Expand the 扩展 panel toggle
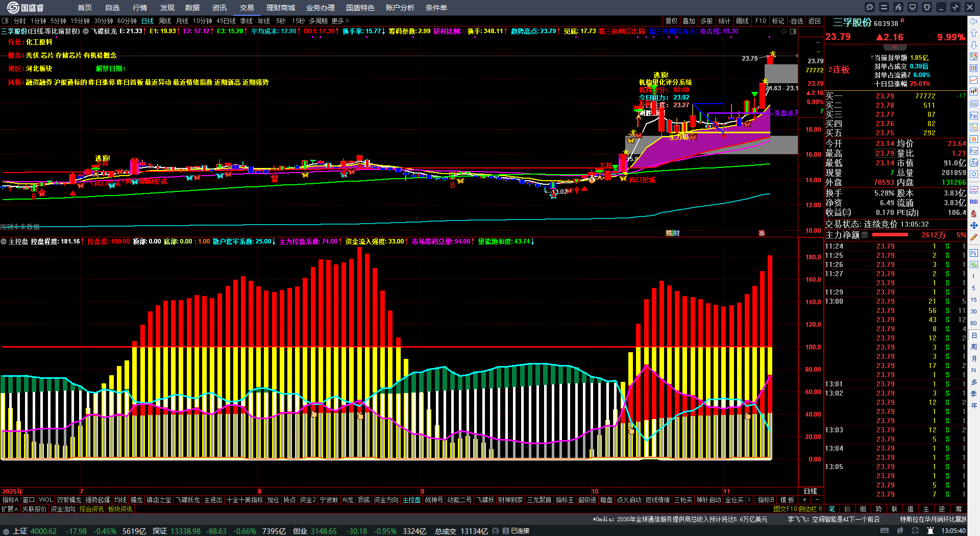The height and width of the screenshot is (536, 980). [10, 509]
